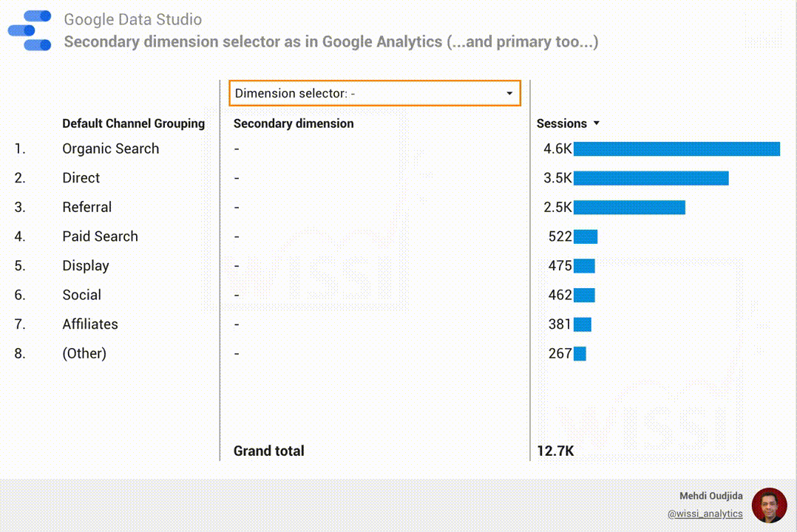Click the Dimension selector dropdown arrow
The width and height of the screenshot is (797, 532).
(509, 94)
